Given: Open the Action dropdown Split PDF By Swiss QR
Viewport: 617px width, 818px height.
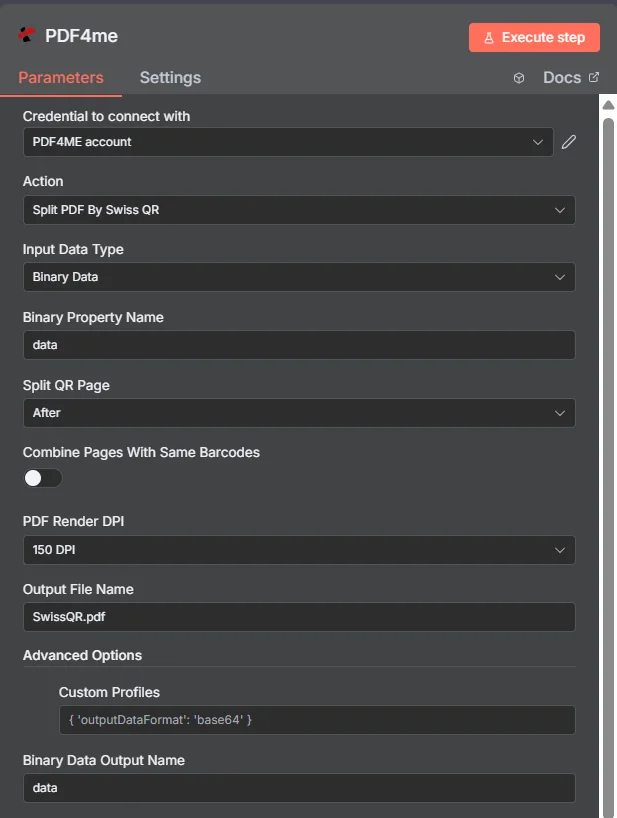Looking at the screenshot, I should point(299,210).
